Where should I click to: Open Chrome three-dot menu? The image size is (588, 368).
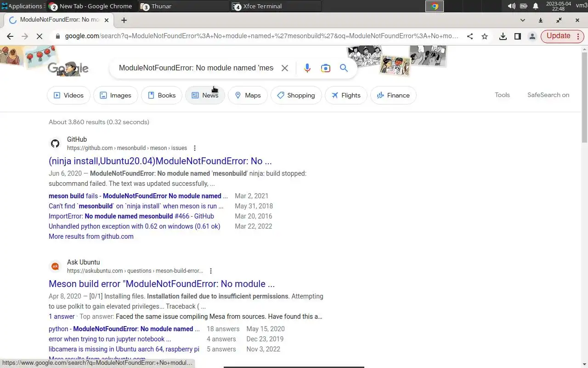click(578, 36)
